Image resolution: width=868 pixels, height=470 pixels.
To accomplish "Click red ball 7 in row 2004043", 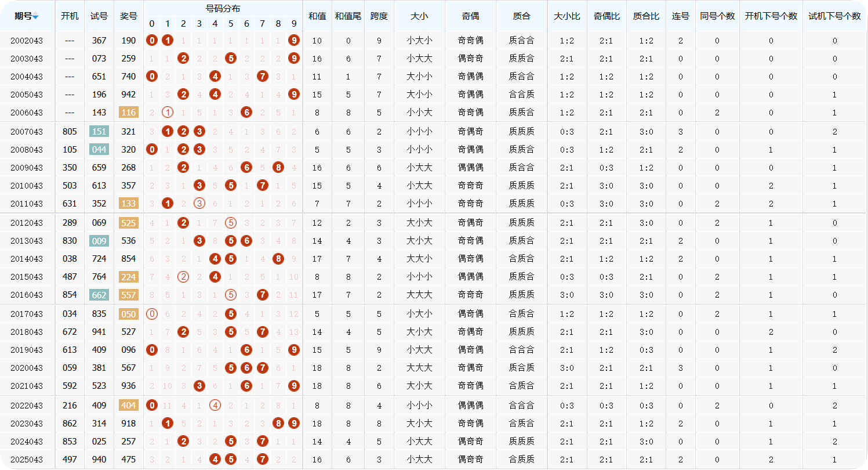I will click(x=263, y=77).
